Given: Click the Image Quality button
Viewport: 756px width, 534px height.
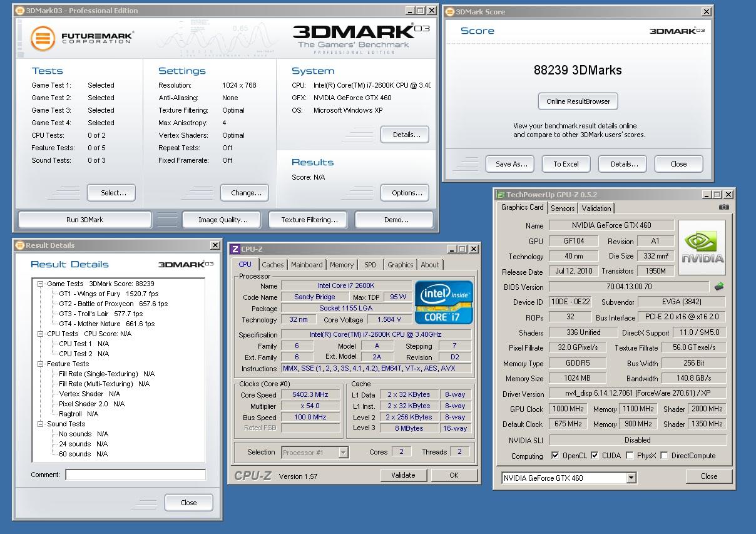Looking at the screenshot, I should 223,220.
